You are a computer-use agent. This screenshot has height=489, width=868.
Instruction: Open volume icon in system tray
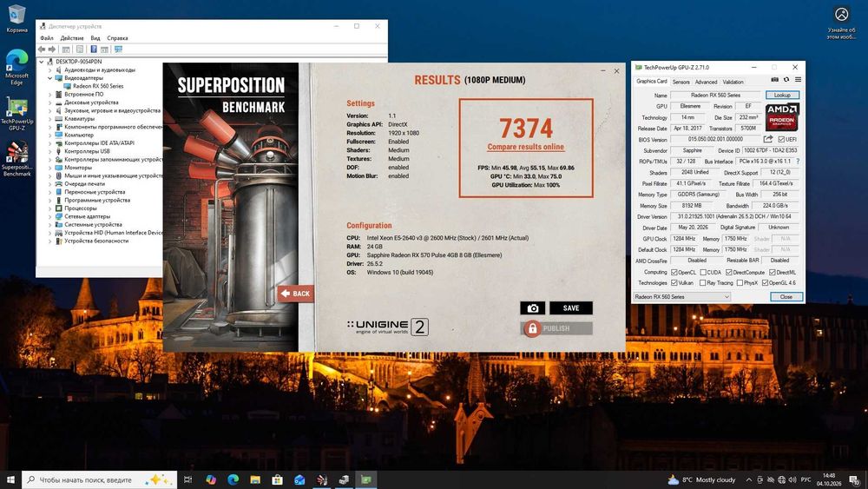coord(792,479)
